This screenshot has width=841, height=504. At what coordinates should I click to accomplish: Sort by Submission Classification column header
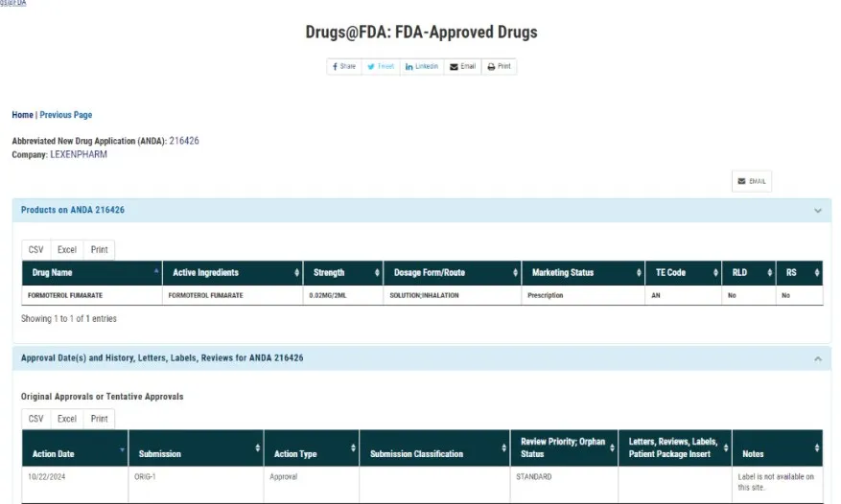[433, 453]
